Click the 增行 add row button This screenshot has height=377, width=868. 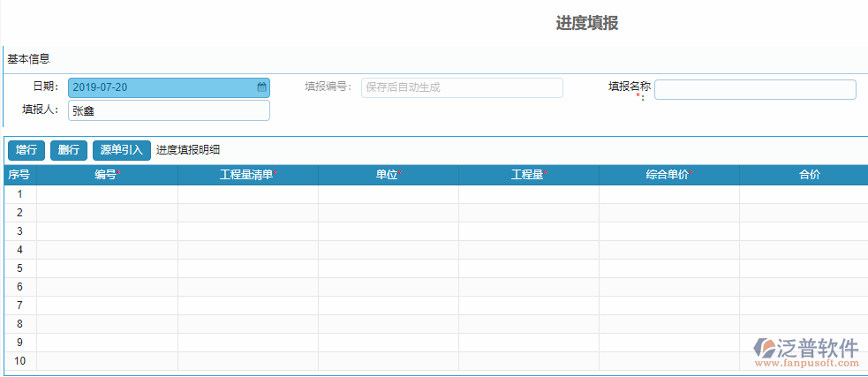(26, 150)
